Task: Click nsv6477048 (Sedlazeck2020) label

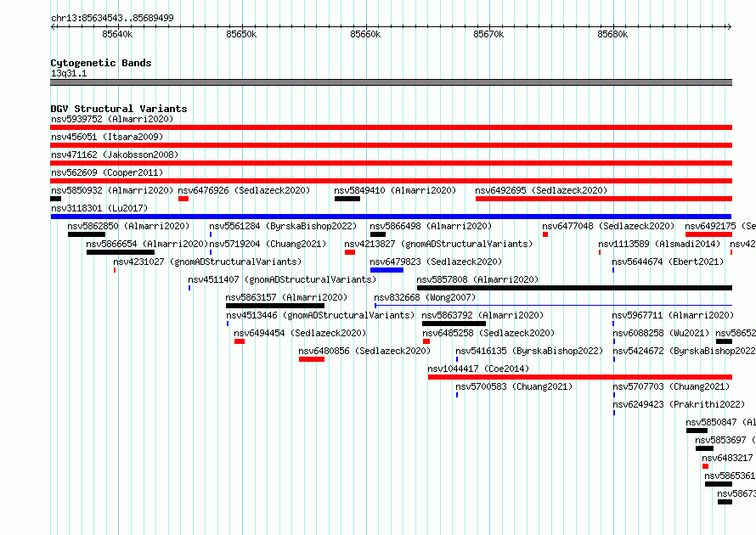Action: coord(608,226)
